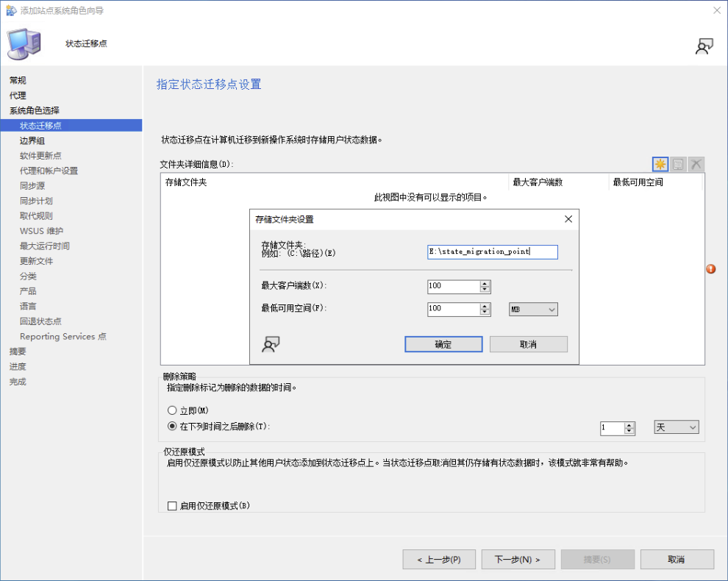Select 分类 in wizard navigation
This screenshot has height=581, width=728.
[28, 277]
